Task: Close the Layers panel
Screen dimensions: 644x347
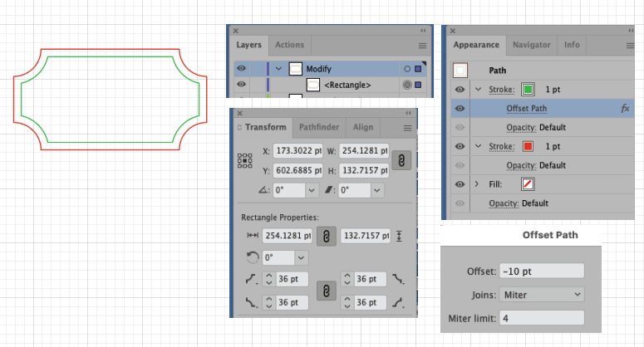Action: pyautogui.click(x=236, y=31)
